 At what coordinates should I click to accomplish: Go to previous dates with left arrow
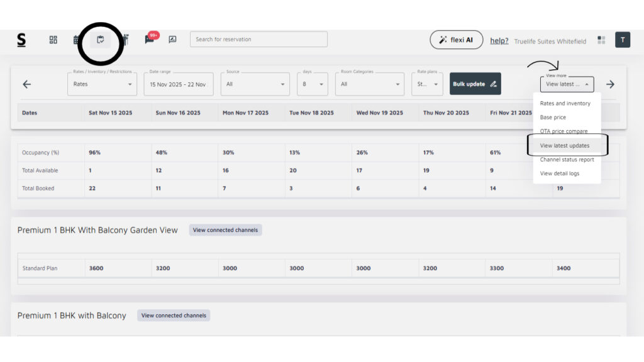coord(27,84)
